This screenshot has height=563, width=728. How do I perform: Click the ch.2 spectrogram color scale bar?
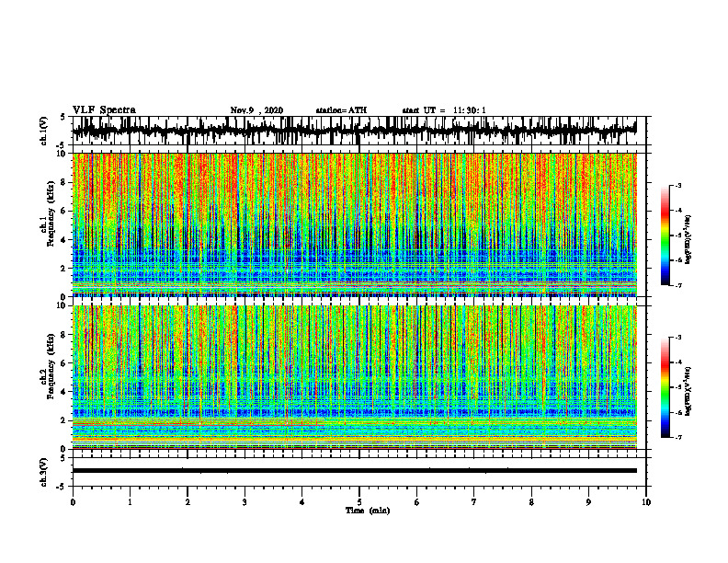(665, 387)
